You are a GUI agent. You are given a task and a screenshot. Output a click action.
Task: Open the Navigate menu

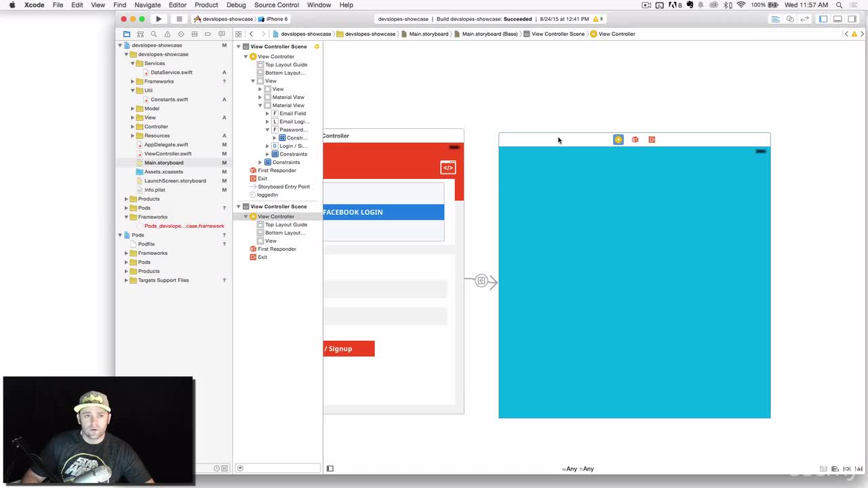147,5
